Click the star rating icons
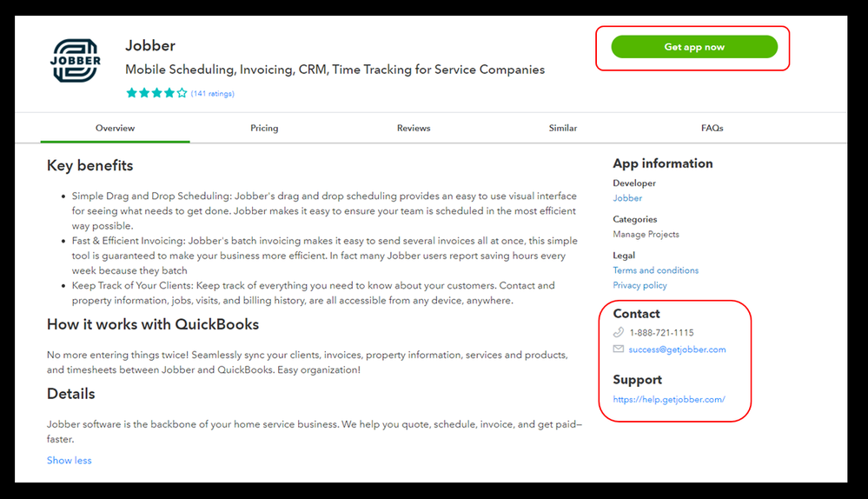Image resolution: width=868 pixels, height=499 pixels. coord(156,93)
